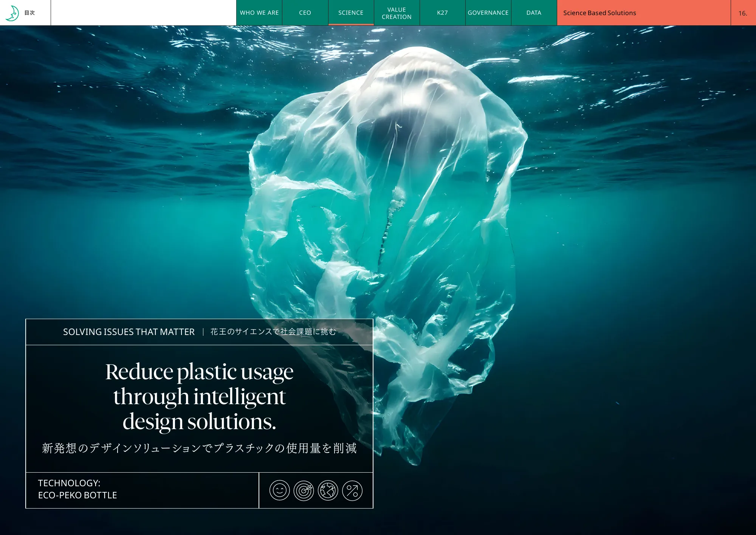Click the Kao crescent moon logo
Viewport: 756px width, 535px height.
[x=12, y=13]
